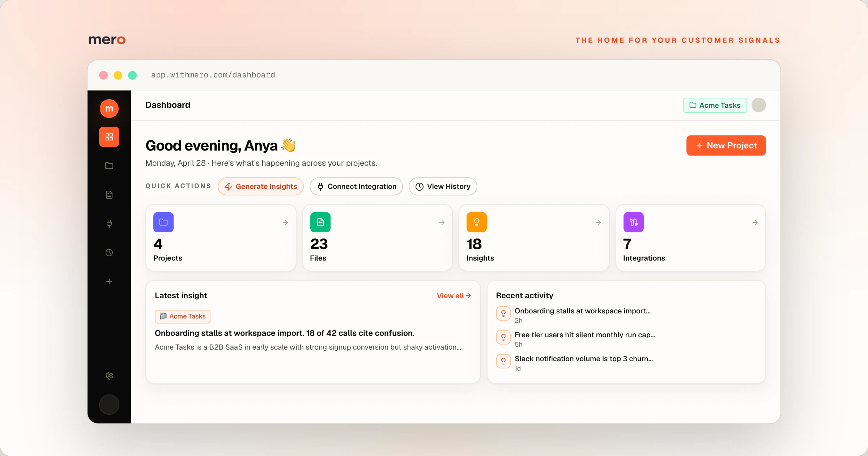
Task: Click the green maximize window dot
Action: point(132,75)
